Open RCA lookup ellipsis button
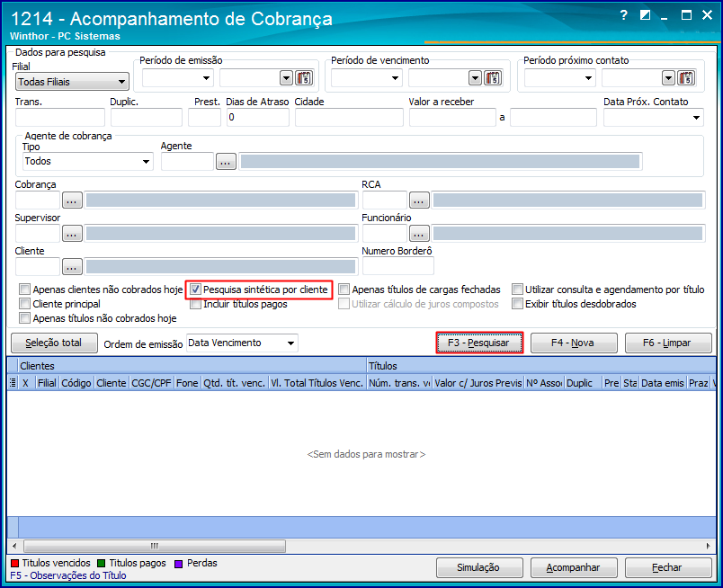The image size is (723, 588). pos(419,200)
